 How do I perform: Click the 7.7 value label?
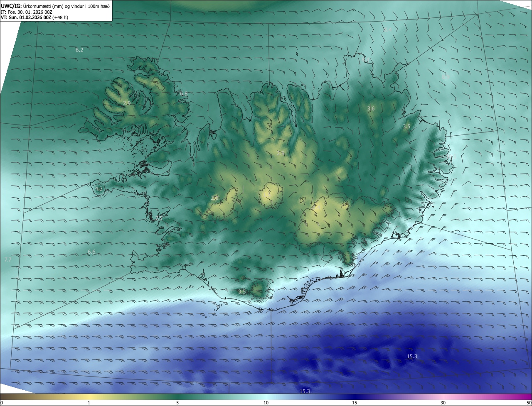click(8, 259)
